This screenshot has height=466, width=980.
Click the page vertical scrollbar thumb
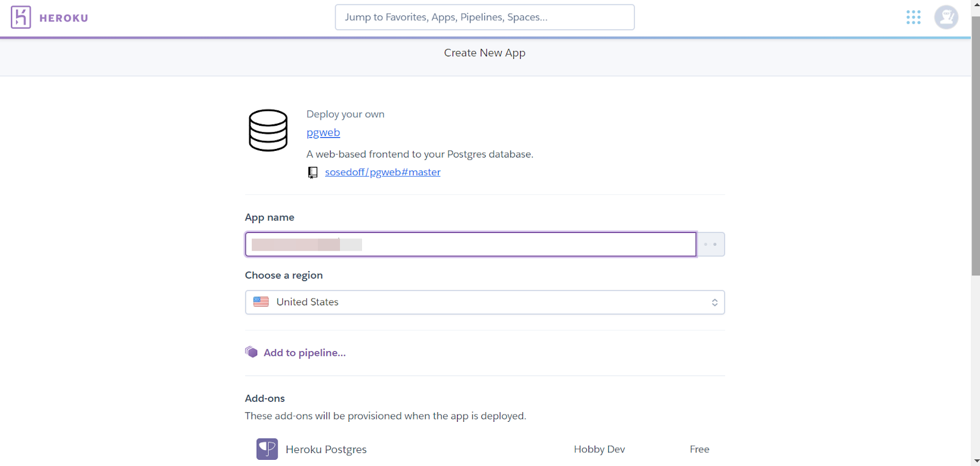click(x=975, y=146)
